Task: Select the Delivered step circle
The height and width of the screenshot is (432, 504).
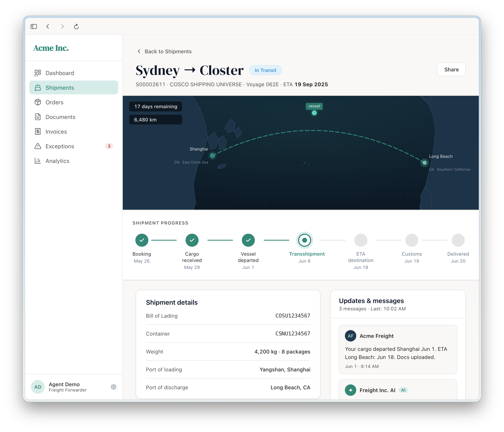Action: (x=458, y=240)
